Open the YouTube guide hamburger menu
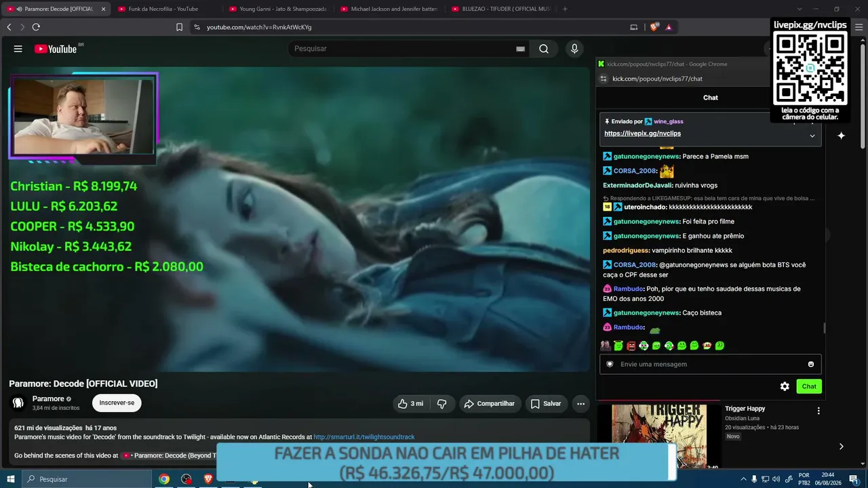Viewport: 868px width, 488px height. pos(18,49)
